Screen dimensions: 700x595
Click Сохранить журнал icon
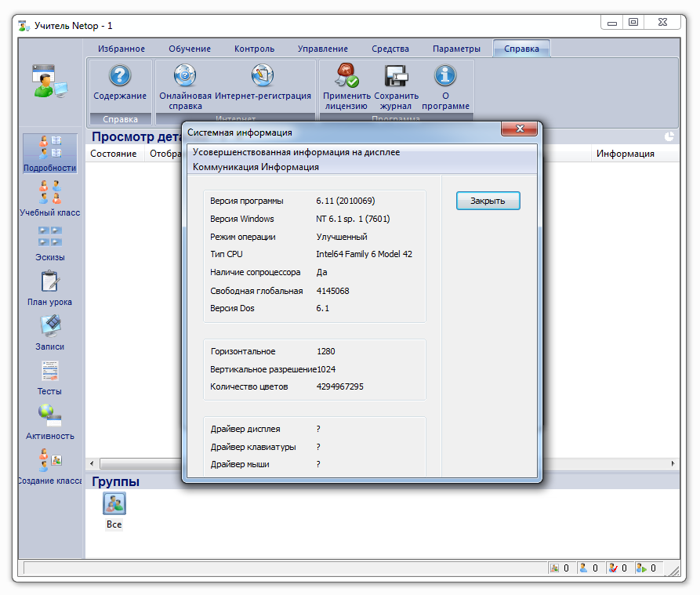(x=396, y=75)
